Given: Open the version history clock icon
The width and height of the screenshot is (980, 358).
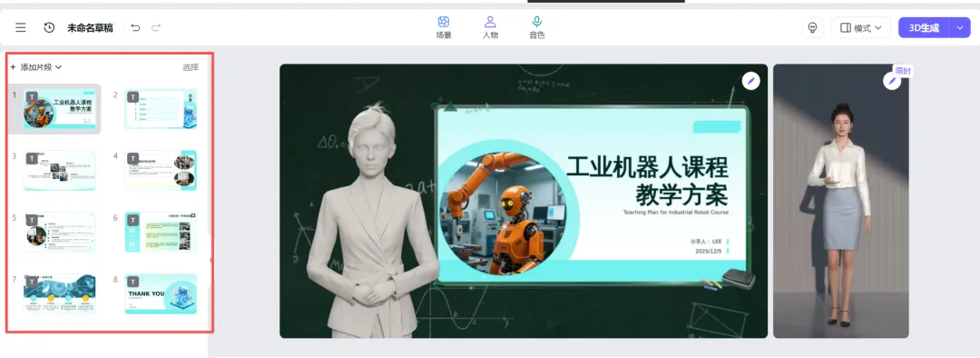Looking at the screenshot, I should tap(49, 27).
